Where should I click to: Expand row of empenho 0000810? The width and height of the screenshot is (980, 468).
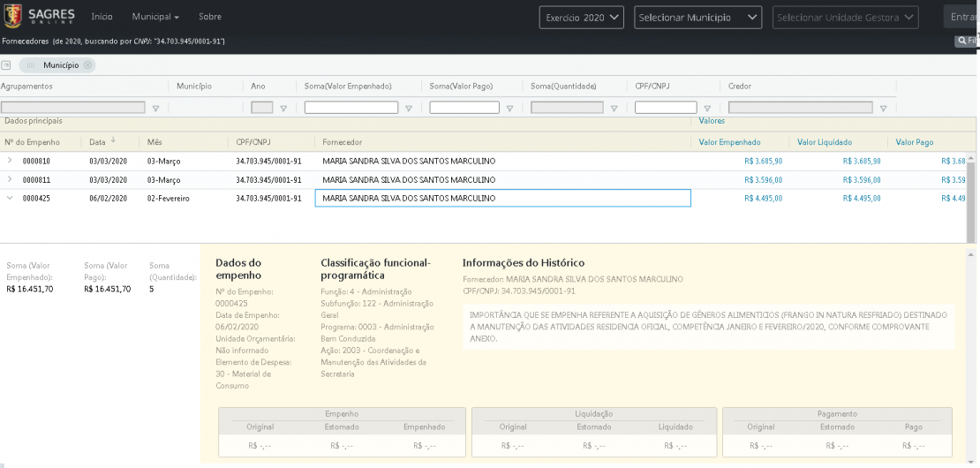(10, 161)
